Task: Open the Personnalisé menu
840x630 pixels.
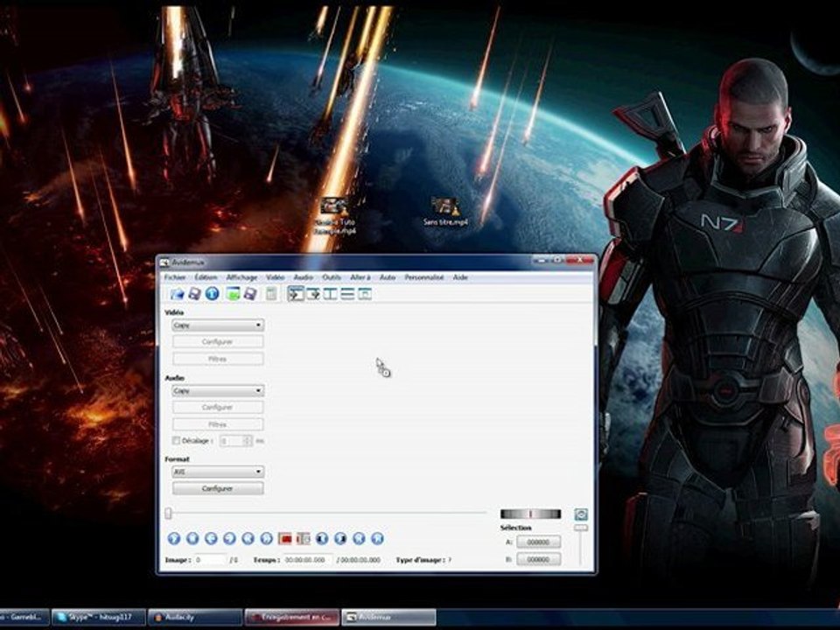Action: pos(424,277)
